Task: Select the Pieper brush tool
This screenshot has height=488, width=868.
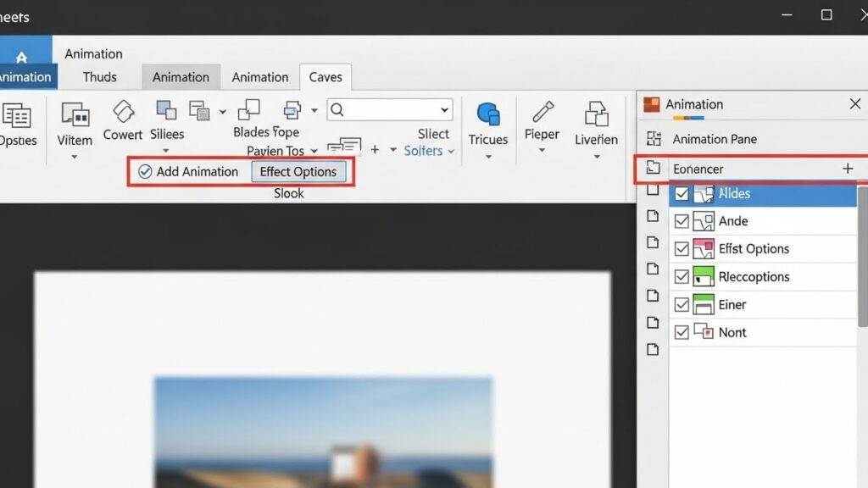Action: [542, 113]
